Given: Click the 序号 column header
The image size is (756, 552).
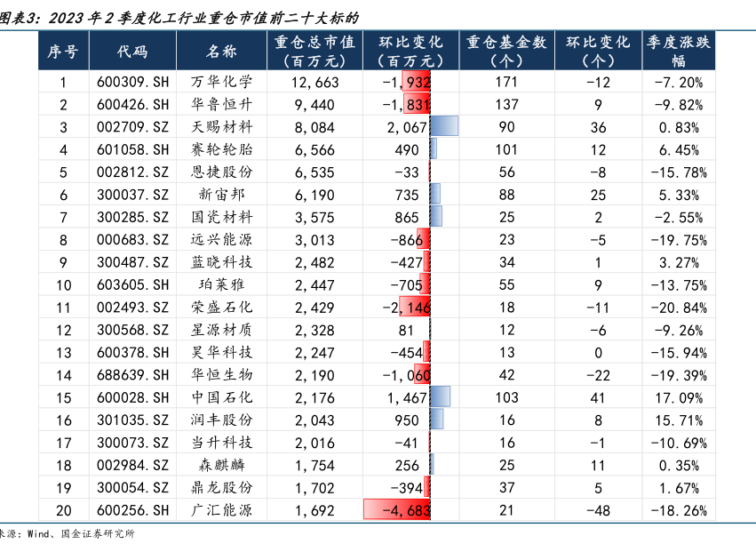Looking at the screenshot, I should tap(63, 52).
